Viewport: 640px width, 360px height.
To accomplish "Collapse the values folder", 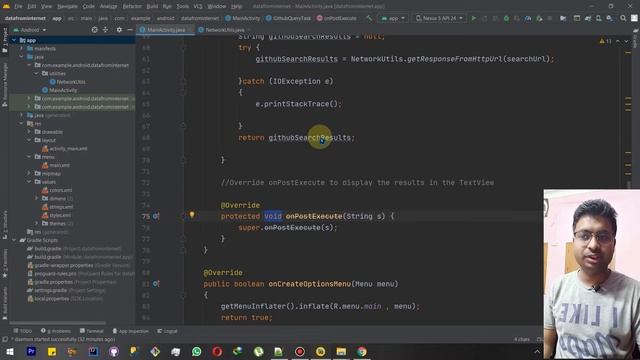I will pyautogui.click(x=29, y=182).
